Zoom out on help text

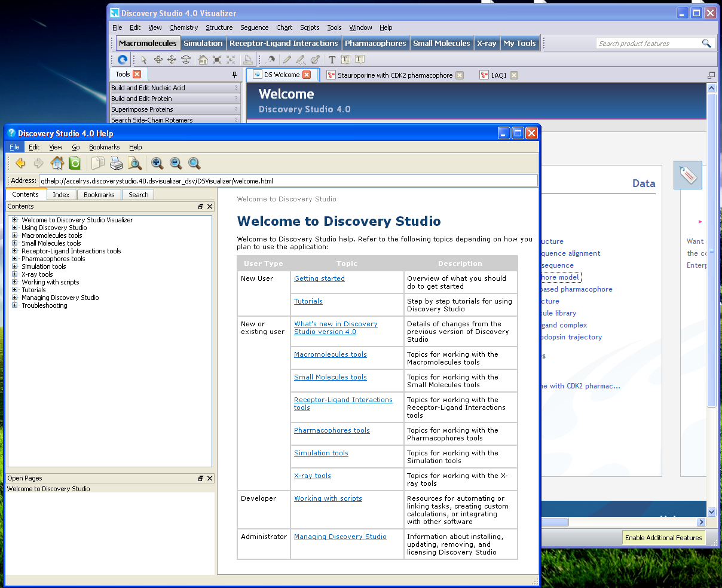click(x=176, y=163)
